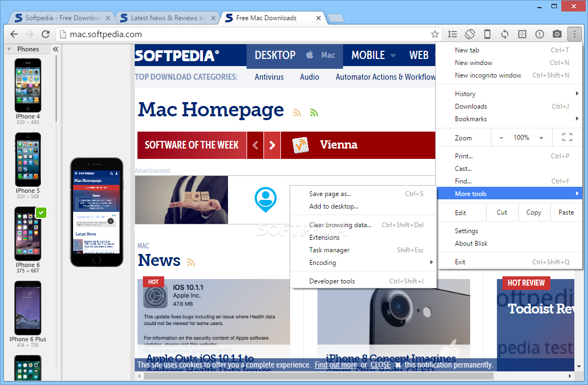Click Cut in the Edit row

click(502, 212)
